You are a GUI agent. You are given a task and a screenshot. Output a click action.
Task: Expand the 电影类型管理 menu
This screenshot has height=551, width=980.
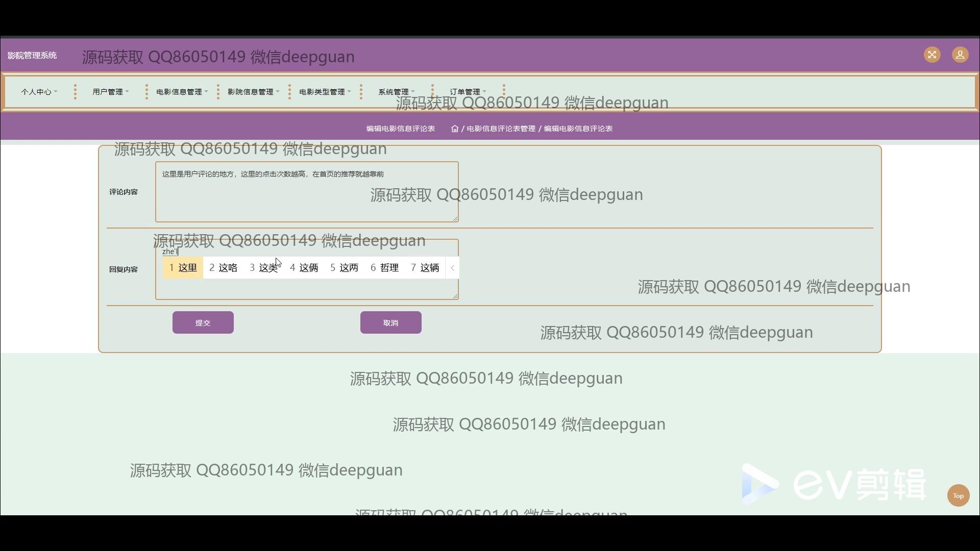[325, 92]
